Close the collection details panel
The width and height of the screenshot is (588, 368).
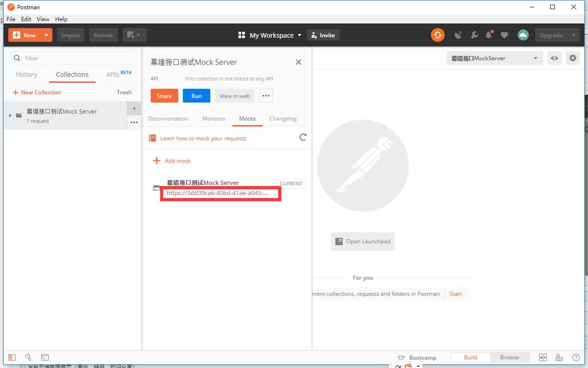click(299, 62)
